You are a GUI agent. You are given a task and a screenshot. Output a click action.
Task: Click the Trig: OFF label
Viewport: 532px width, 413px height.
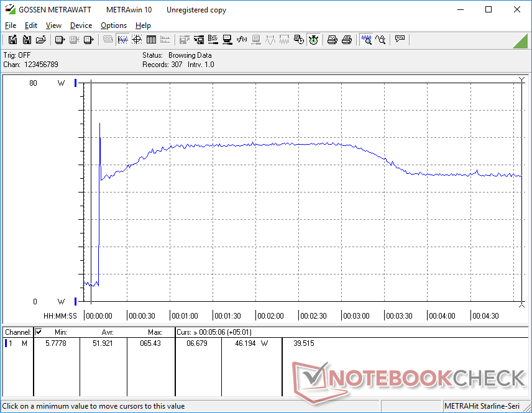pos(17,55)
